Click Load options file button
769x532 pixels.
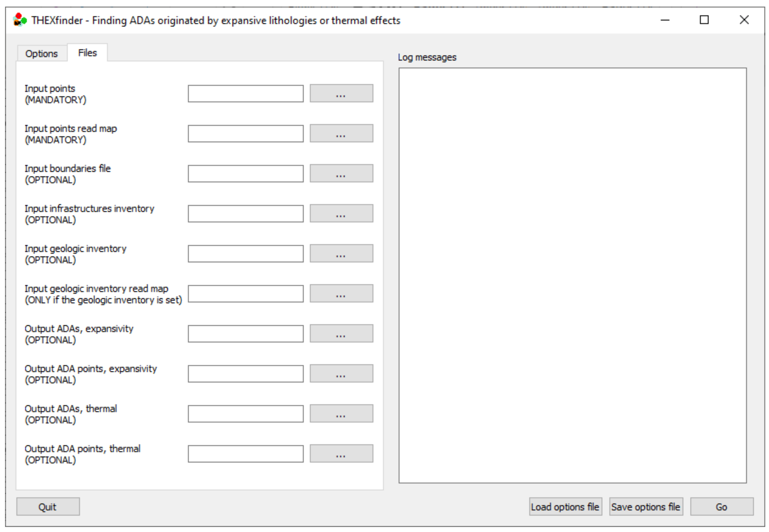pyautogui.click(x=565, y=507)
